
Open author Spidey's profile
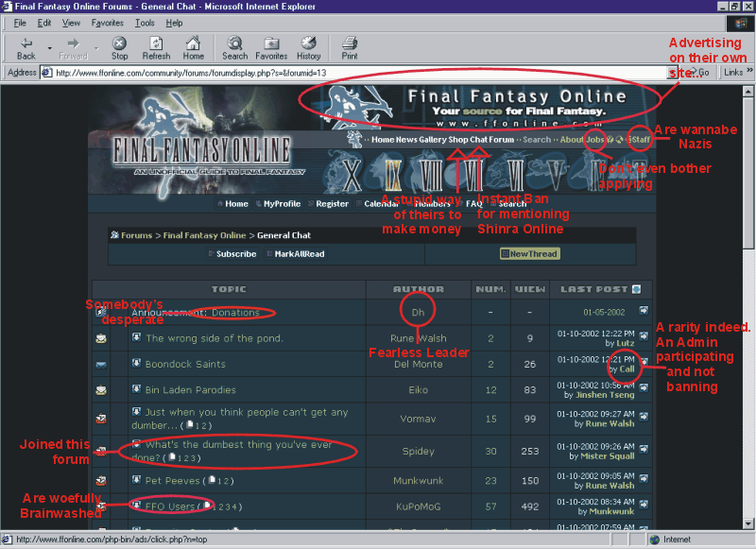pyautogui.click(x=418, y=451)
